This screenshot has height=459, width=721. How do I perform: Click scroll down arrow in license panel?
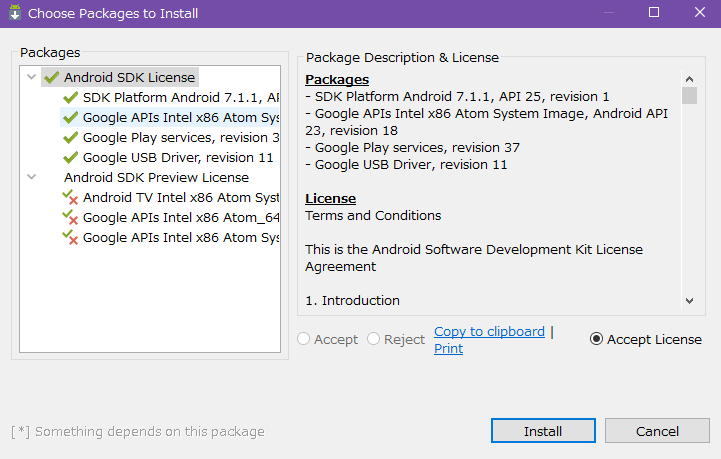click(x=689, y=301)
